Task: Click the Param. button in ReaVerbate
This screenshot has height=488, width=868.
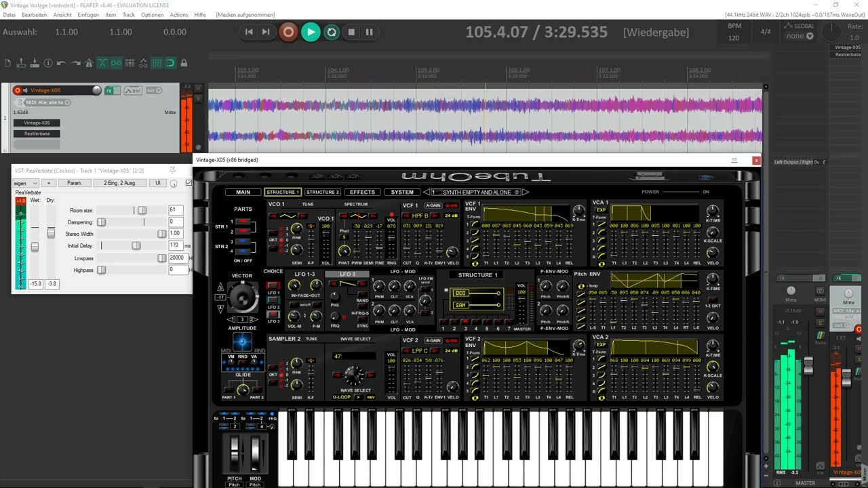Action: [75, 183]
